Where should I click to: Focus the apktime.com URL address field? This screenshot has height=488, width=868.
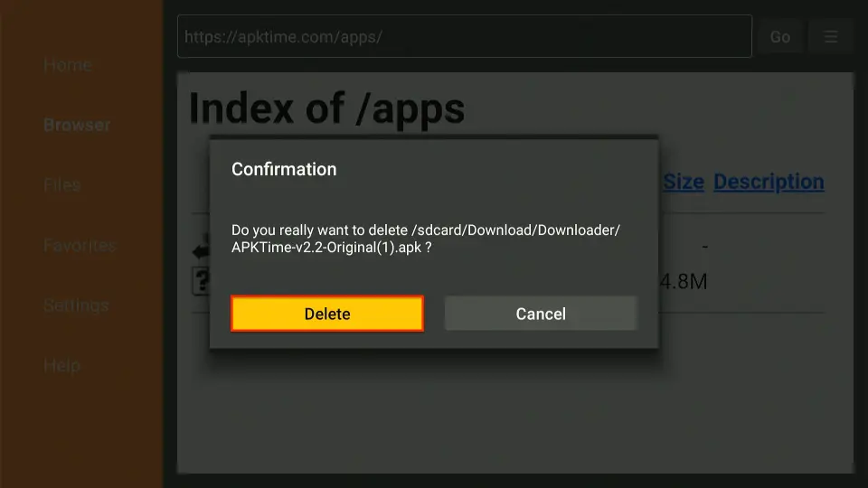click(x=464, y=37)
